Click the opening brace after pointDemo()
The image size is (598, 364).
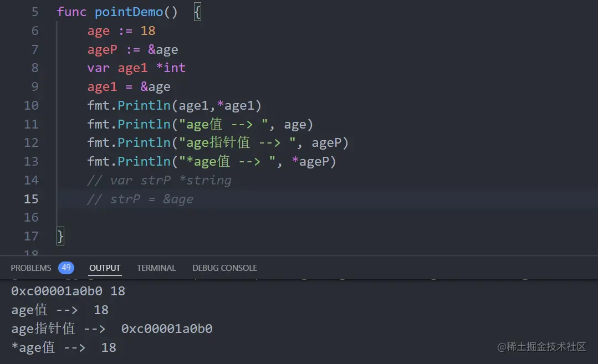(197, 12)
